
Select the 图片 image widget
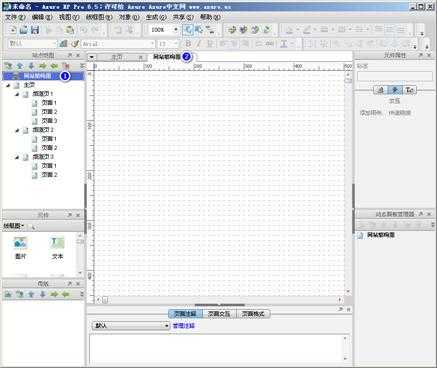tap(21, 248)
